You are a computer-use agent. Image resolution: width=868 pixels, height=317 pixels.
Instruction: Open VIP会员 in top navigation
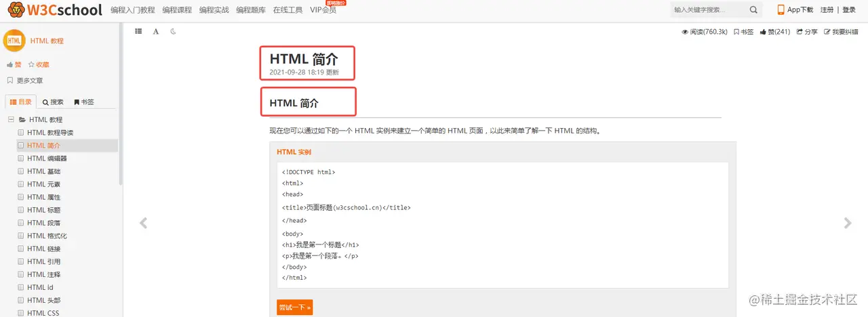click(x=323, y=10)
